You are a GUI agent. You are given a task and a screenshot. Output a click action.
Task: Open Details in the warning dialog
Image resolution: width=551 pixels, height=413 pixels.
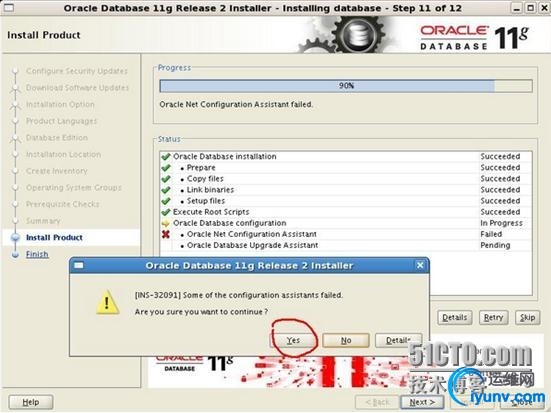click(398, 340)
